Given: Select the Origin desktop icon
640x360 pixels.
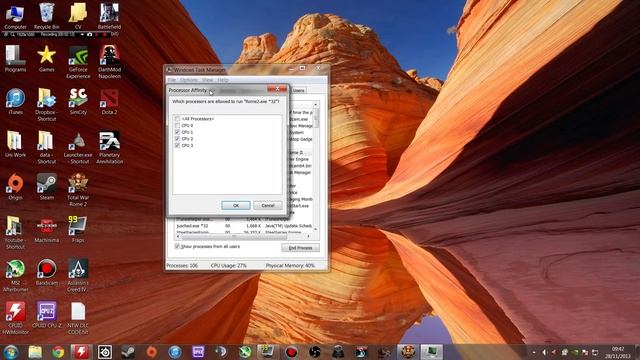Looking at the screenshot, I should click(x=15, y=187).
